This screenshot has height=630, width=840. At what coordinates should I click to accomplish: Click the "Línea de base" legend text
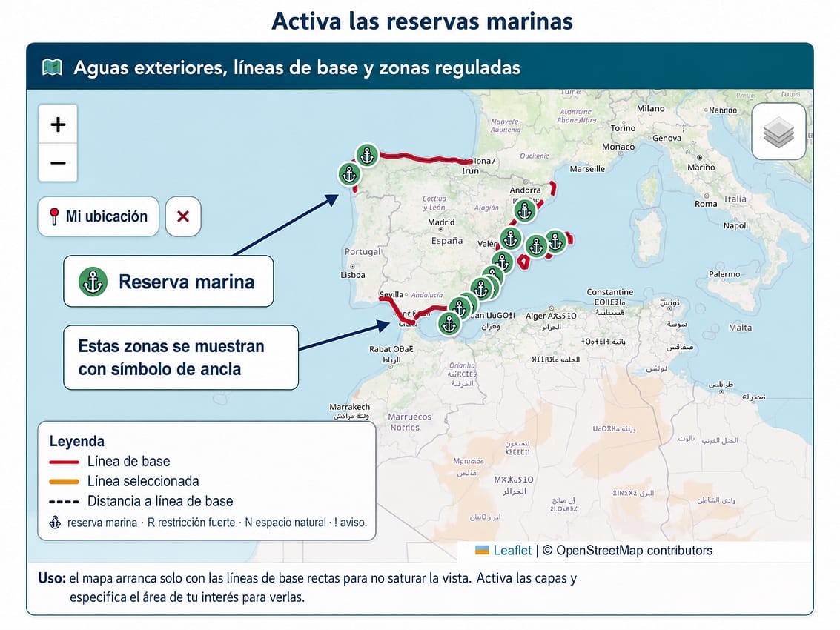pyautogui.click(x=128, y=461)
